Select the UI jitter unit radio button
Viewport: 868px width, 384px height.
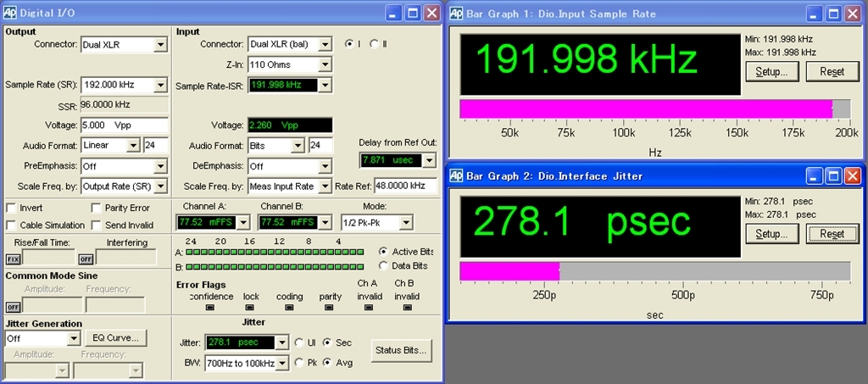pos(299,342)
